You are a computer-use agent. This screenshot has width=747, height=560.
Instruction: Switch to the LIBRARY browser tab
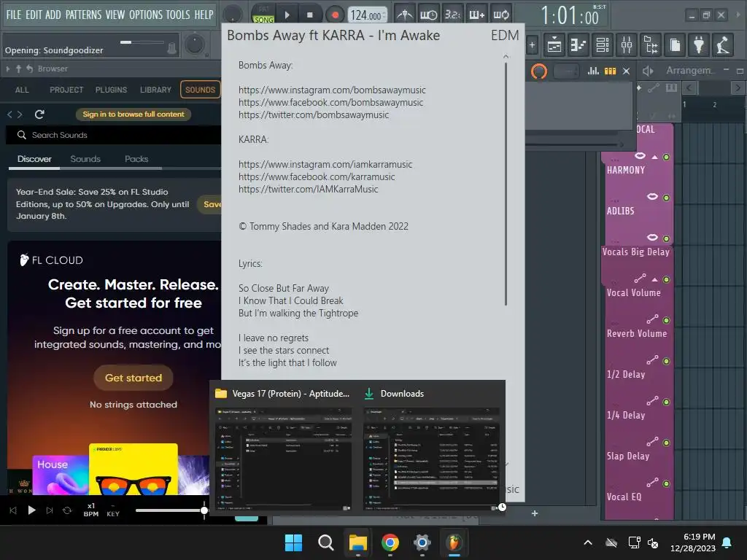pyautogui.click(x=155, y=90)
